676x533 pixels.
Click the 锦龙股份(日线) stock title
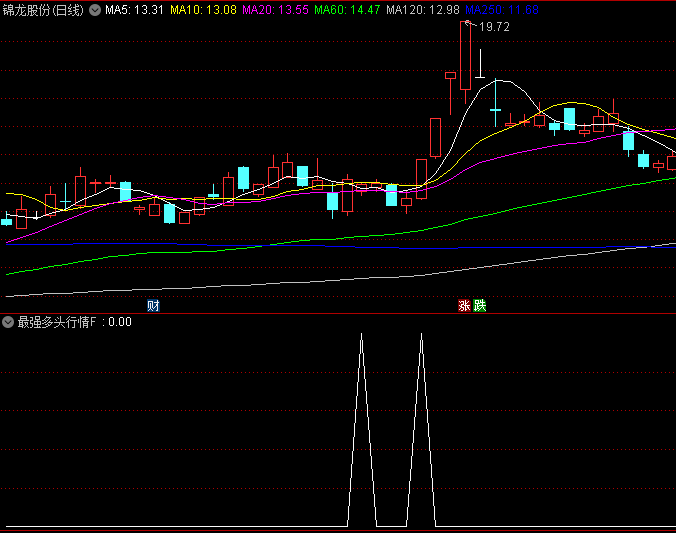(x=44, y=10)
